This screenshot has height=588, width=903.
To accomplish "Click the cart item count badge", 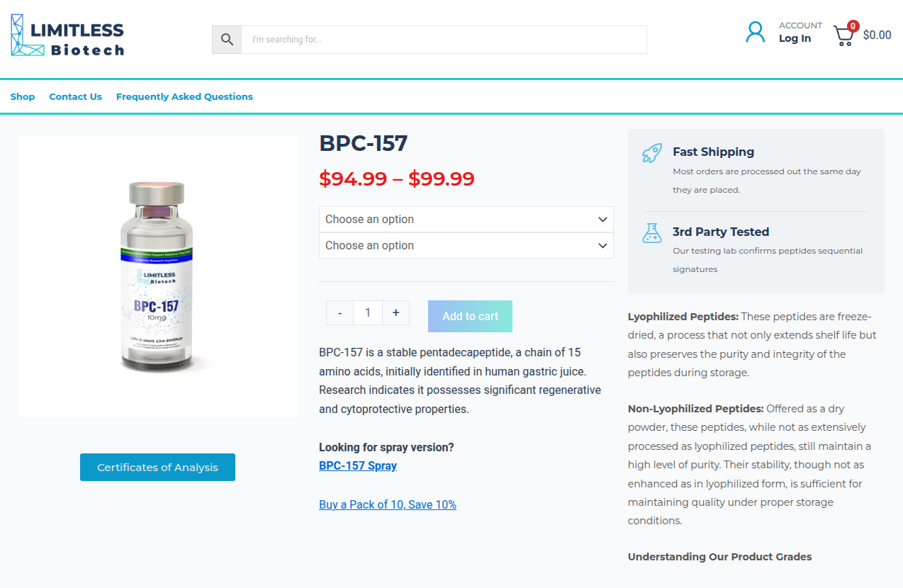I will pyautogui.click(x=853, y=26).
